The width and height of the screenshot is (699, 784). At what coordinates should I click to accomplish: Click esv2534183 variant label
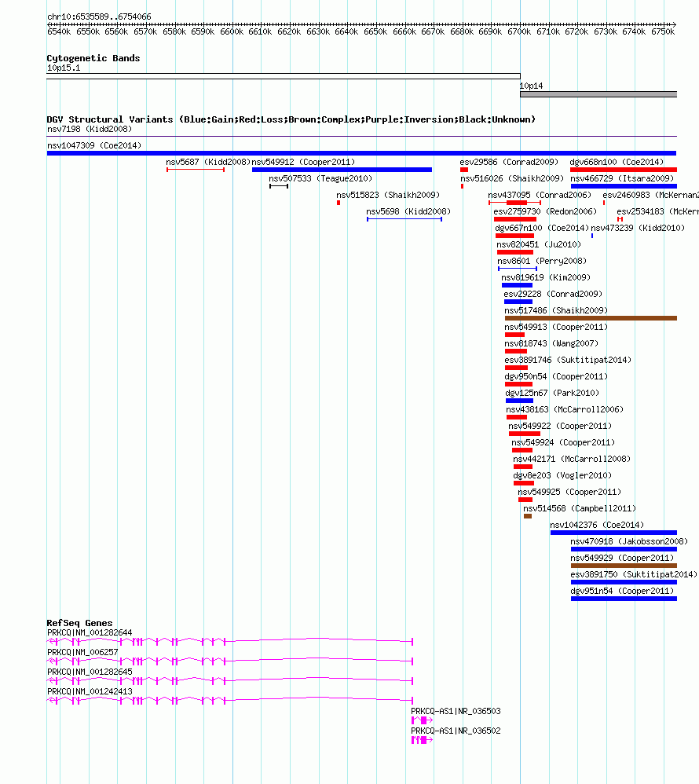[657, 211]
